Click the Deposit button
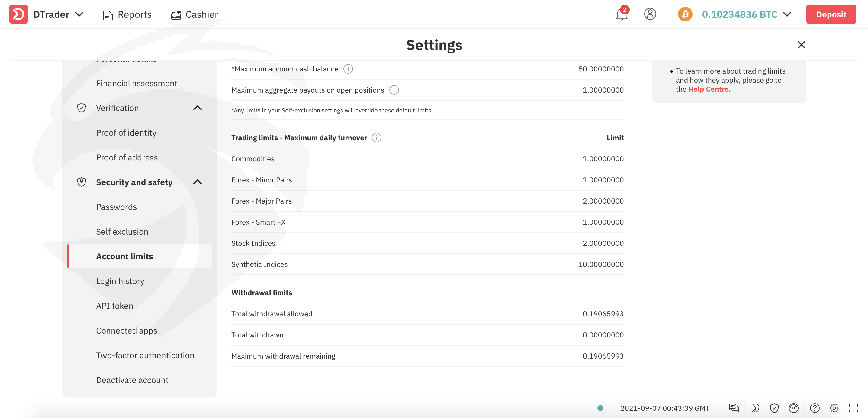868x418 pixels. coord(831,14)
